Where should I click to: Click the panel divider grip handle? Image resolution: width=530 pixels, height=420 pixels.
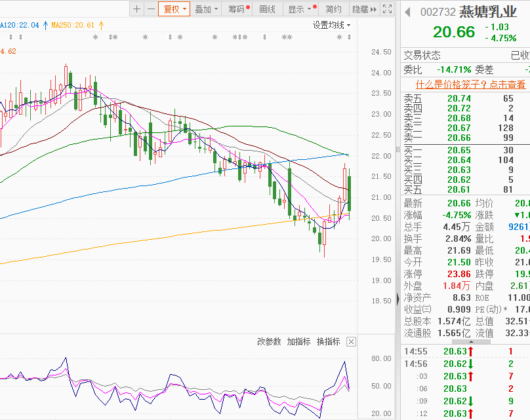398,149
